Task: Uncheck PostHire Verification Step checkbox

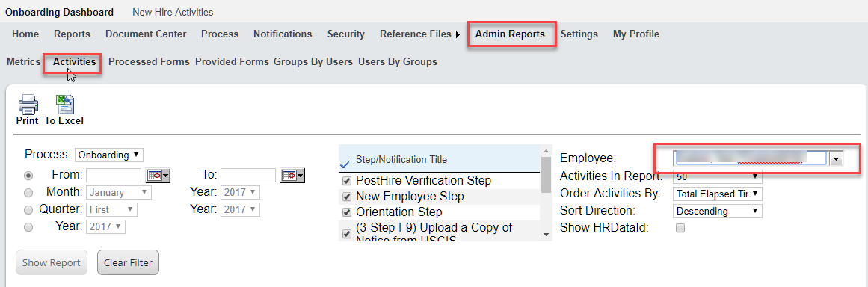Action: click(x=347, y=181)
